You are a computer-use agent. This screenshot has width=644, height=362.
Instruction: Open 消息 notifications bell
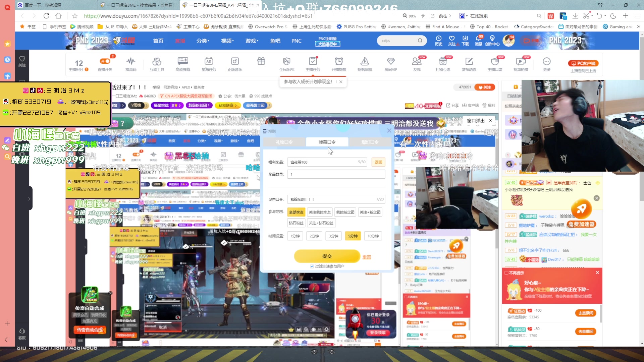tap(479, 41)
